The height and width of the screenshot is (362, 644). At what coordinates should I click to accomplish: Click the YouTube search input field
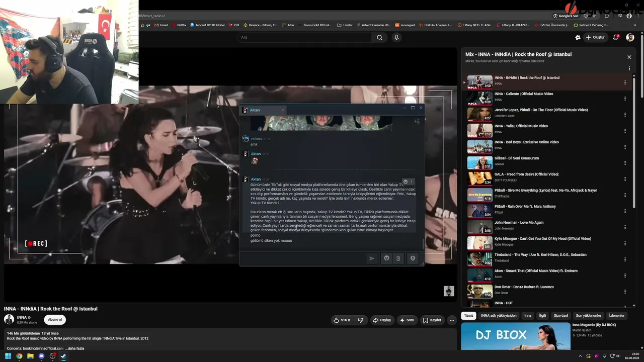(x=304, y=37)
